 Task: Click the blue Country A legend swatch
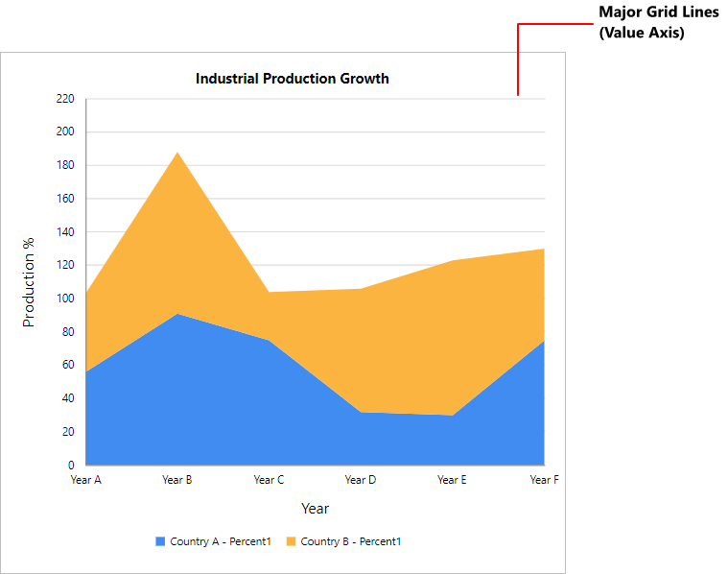click(160, 541)
